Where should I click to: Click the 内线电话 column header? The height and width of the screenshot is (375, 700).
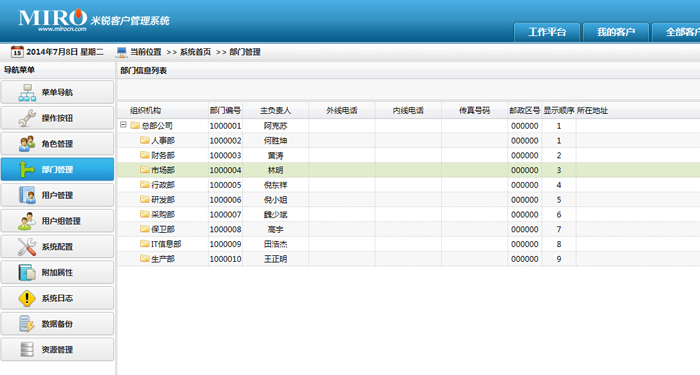click(x=408, y=110)
